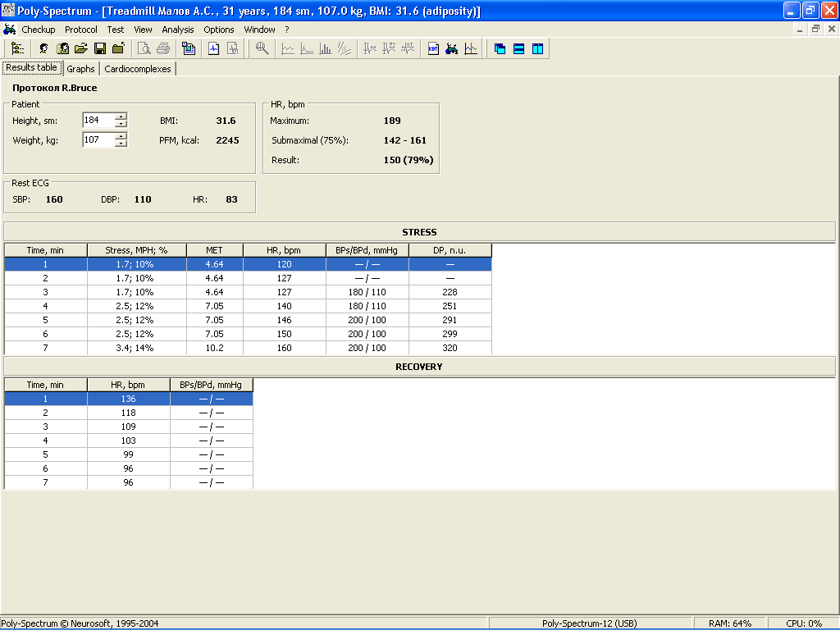Image resolution: width=840 pixels, height=630 pixels.
Task: Click the RECOVERY section header bar
Action: 419,367
